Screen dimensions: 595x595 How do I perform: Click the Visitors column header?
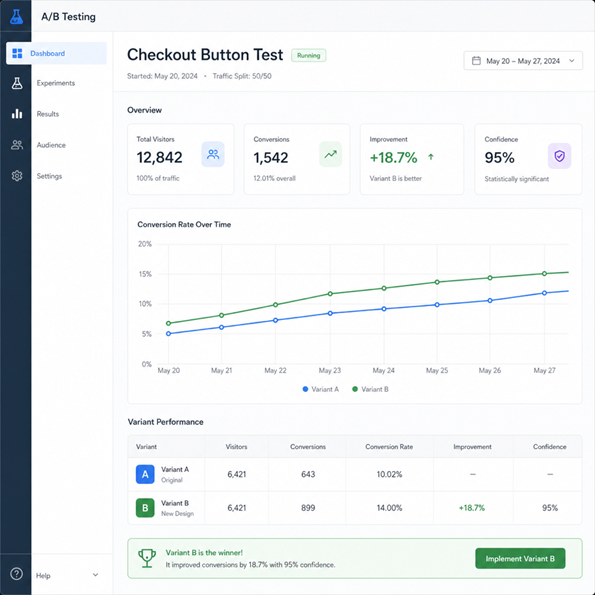pos(236,447)
